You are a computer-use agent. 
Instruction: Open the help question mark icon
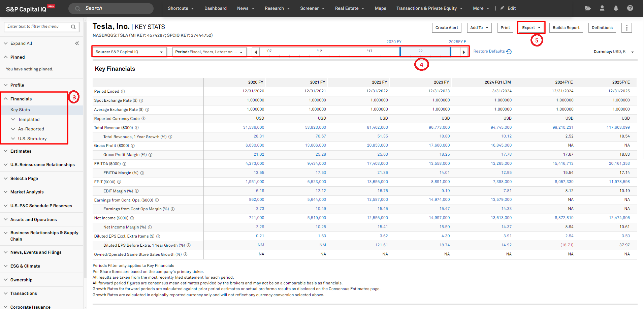pos(630,8)
